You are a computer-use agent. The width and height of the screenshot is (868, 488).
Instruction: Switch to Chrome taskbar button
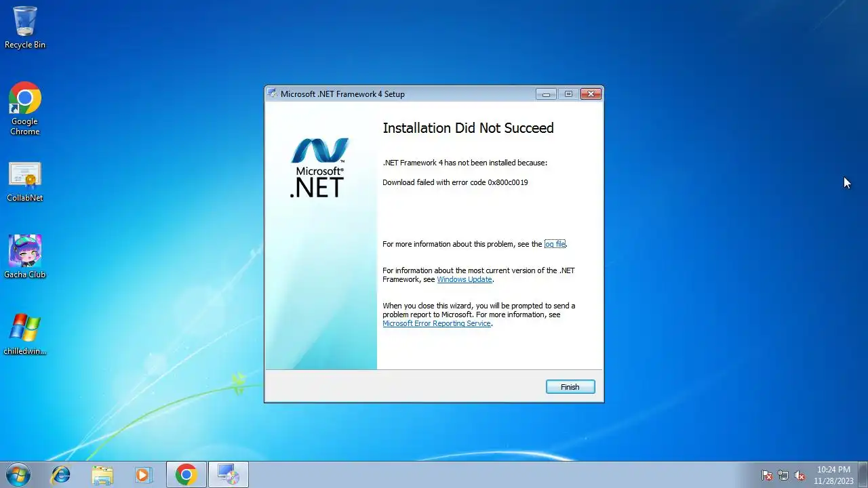pos(186,474)
